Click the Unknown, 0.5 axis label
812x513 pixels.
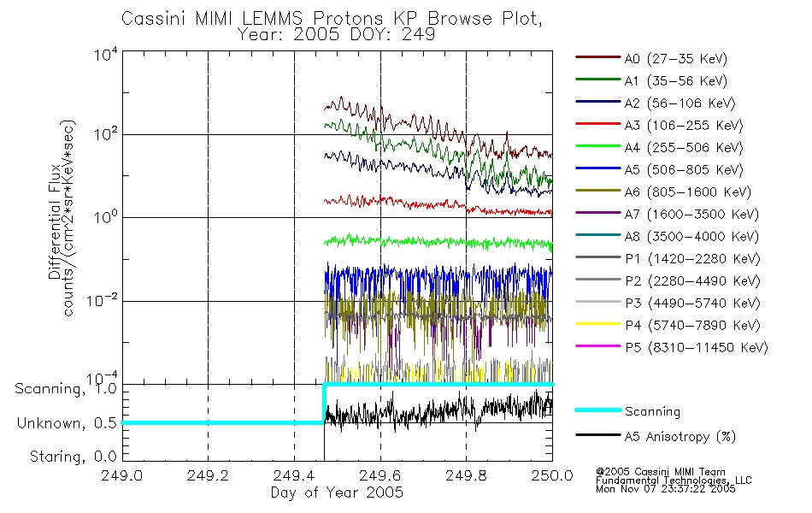[x=67, y=423]
